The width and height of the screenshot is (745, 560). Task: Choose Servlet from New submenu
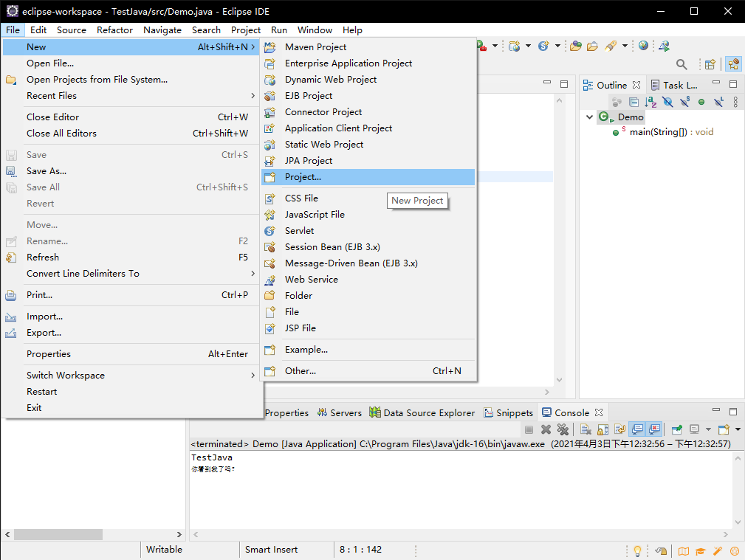368,231
